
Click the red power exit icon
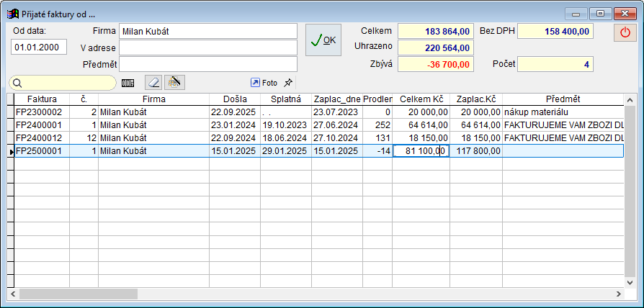[x=625, y=33]
